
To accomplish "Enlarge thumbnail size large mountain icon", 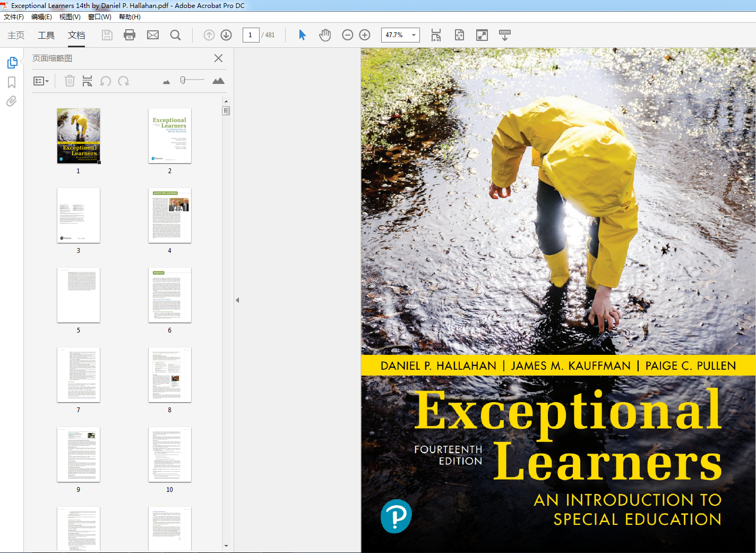I will [218, 81].
